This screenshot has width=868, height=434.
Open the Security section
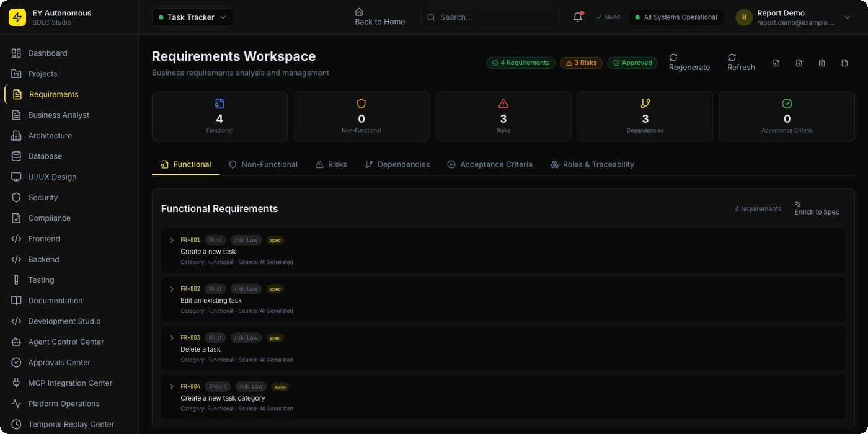click(69, 198)
